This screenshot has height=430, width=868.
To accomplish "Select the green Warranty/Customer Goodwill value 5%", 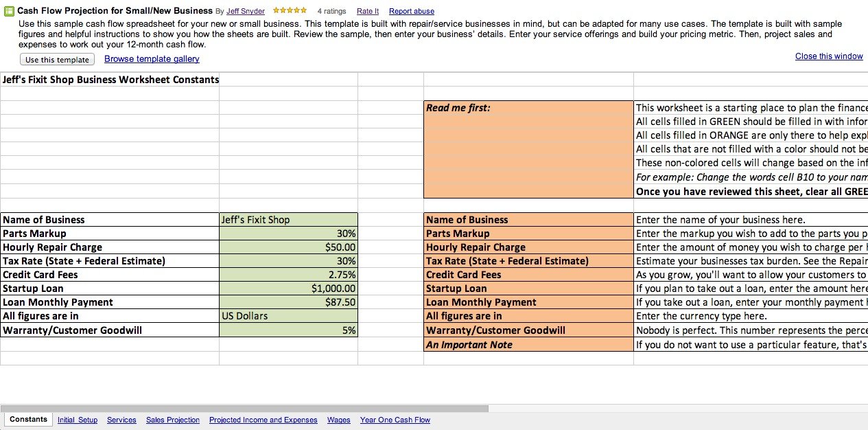I will pos(288,330).
